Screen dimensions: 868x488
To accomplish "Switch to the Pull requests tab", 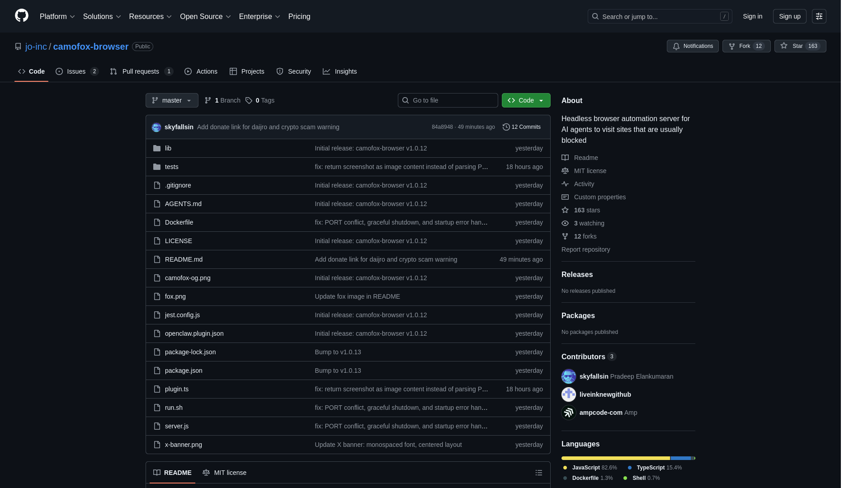I will (141, 71).
